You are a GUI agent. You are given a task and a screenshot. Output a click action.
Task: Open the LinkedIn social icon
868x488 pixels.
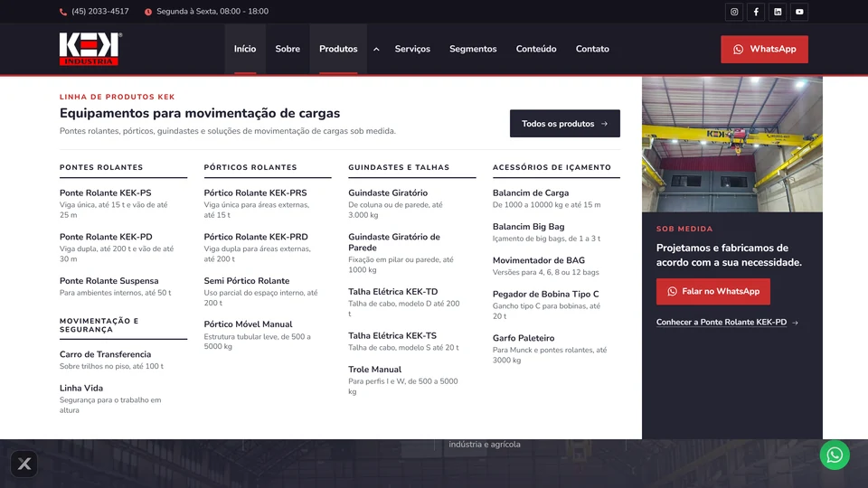[778, 12]
